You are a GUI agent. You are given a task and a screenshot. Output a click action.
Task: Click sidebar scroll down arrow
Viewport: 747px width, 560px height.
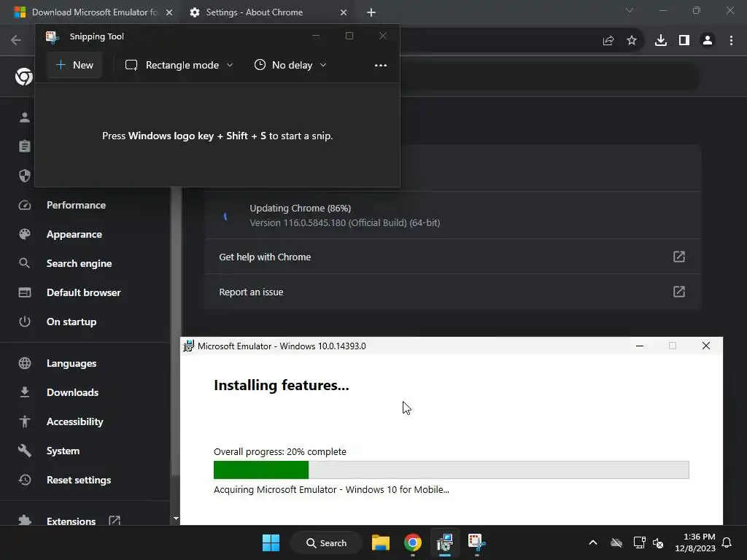pos(176,518)
